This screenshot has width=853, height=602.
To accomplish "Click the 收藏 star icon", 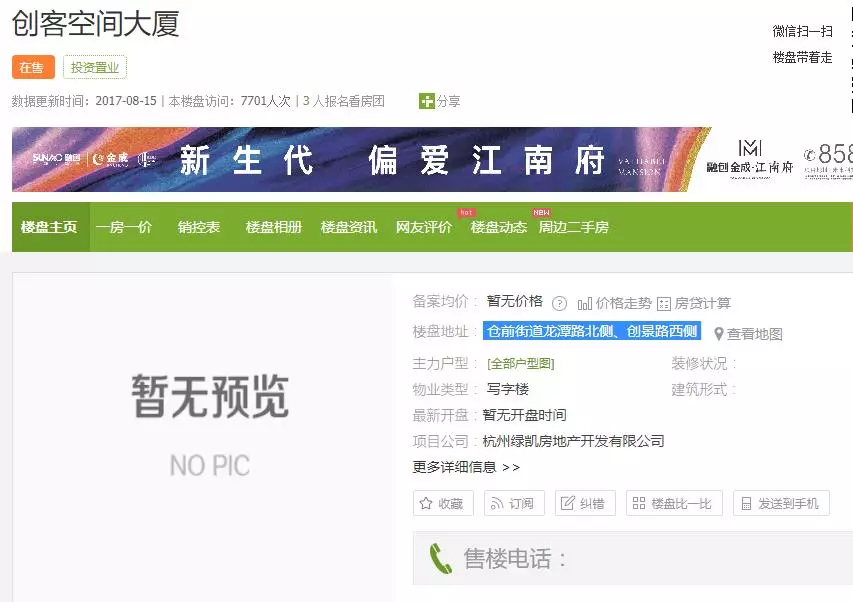I will pos(427,503).
